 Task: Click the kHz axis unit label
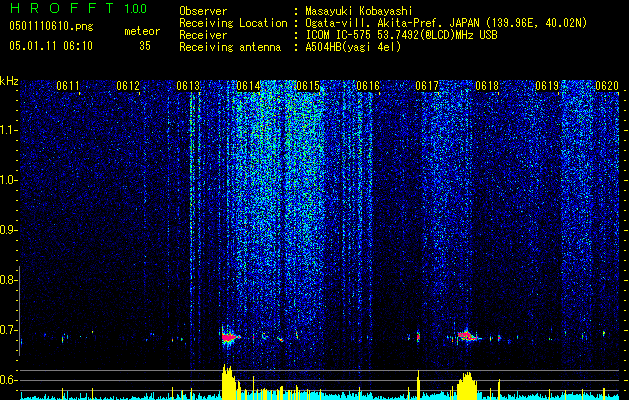coord(9,81)
